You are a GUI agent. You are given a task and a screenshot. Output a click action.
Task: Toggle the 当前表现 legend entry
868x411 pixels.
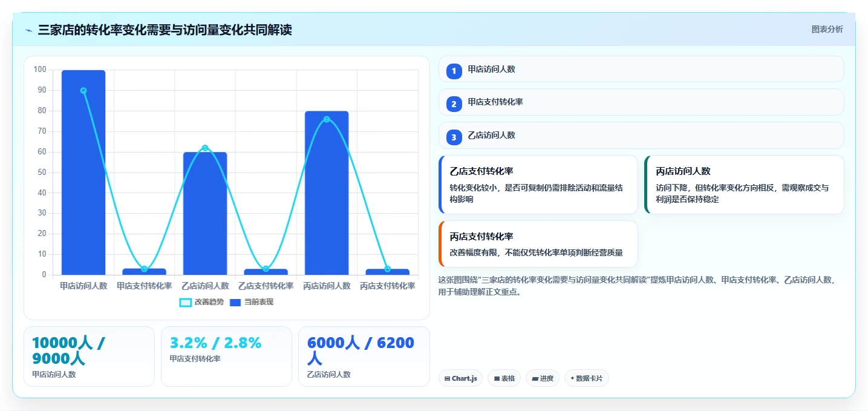pos(252,302)
